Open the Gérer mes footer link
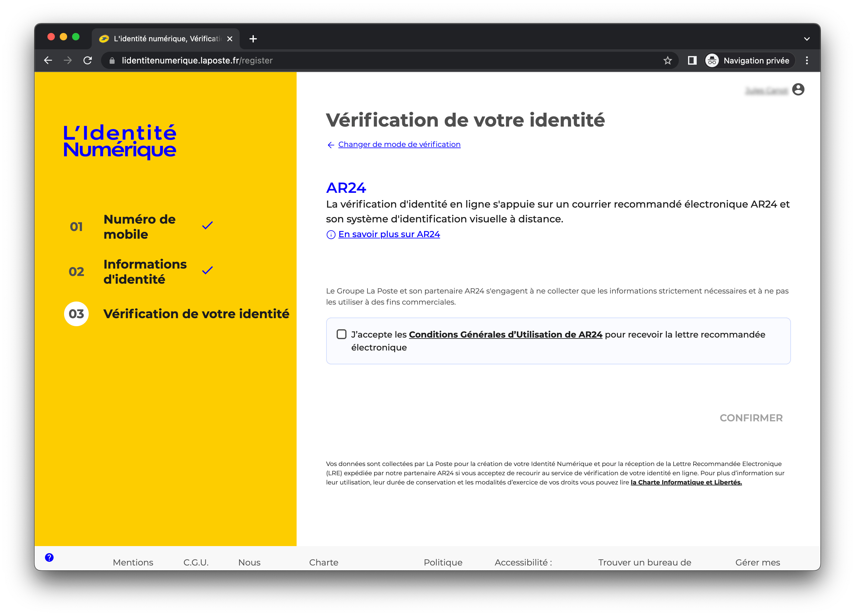The width and height of the screenshot is (855, 616). point(757,562)
